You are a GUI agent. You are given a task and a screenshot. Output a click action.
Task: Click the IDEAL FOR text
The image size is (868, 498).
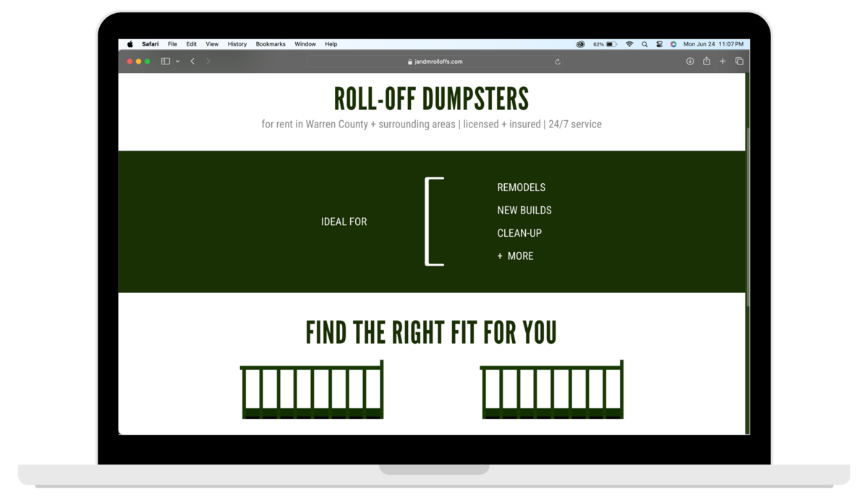click(x=344, y=221)
